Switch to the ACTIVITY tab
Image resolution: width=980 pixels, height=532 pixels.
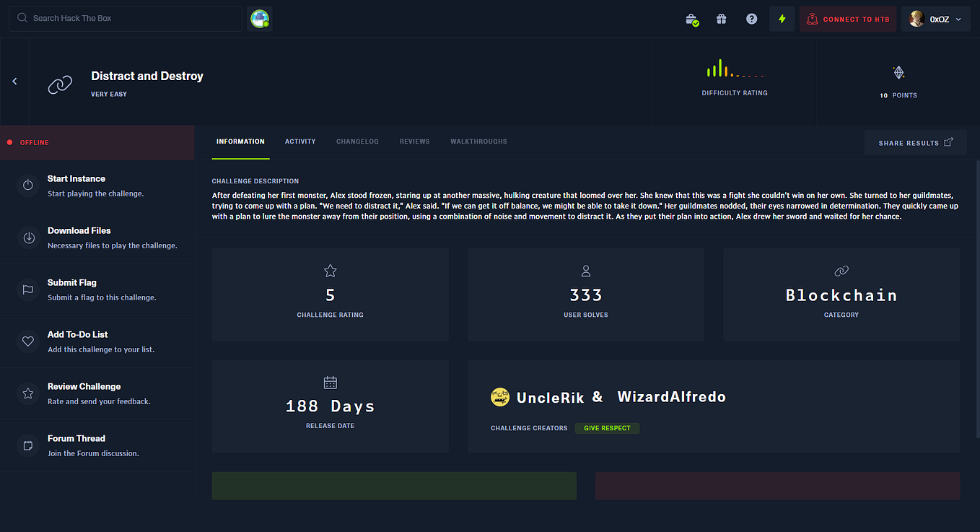click(300, 141)
